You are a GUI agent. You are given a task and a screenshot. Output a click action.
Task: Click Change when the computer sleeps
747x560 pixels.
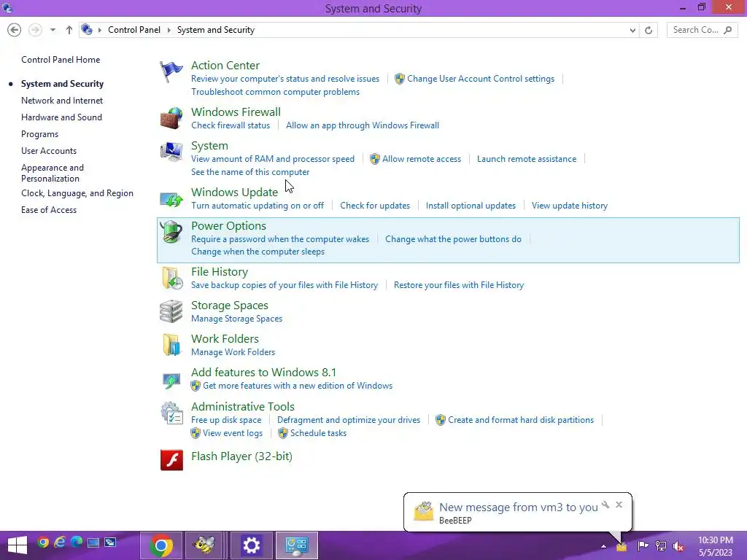coord(258,252)
